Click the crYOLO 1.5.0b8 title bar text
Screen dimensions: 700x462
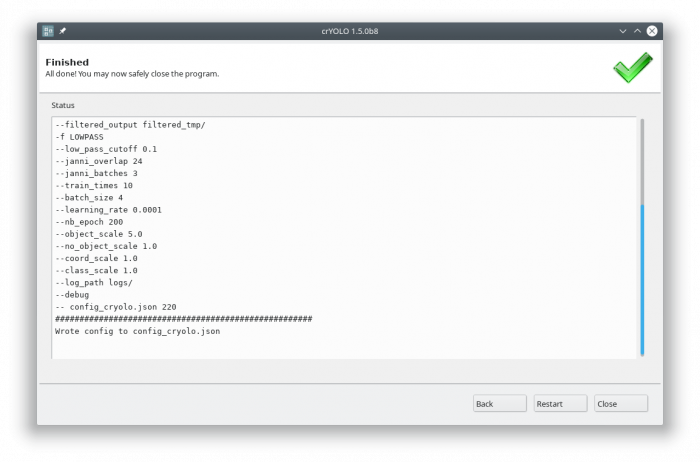[x=350, y=31]
